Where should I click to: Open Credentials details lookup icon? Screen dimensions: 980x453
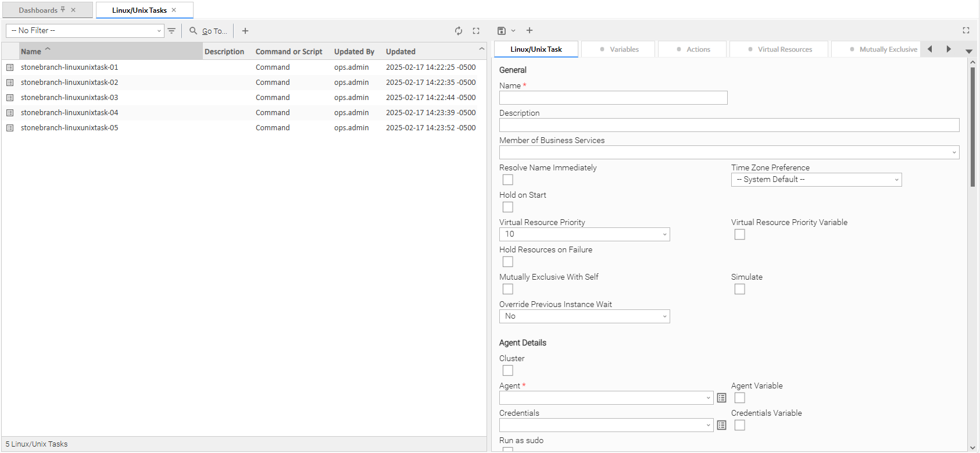[x=721, y=425]
